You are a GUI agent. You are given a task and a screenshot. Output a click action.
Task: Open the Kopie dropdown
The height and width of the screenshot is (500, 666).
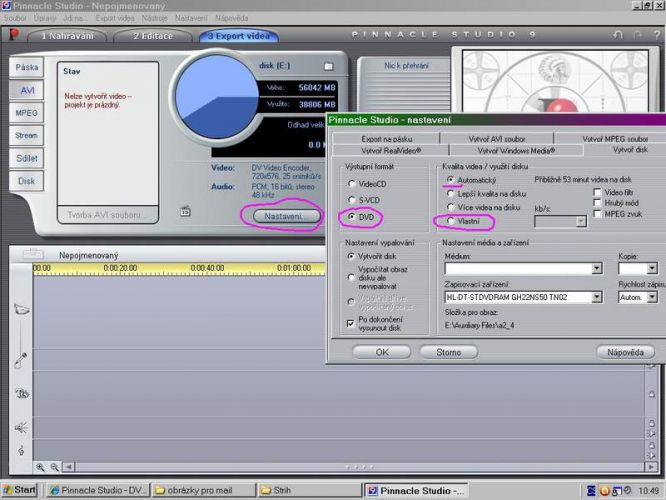click(x=652, y=268)
